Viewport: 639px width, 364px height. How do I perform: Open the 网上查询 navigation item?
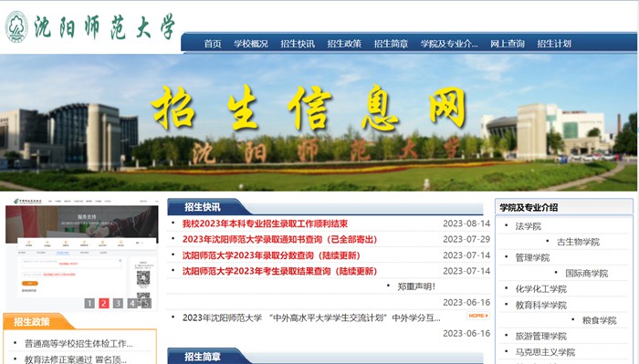[x=508, y=44]
